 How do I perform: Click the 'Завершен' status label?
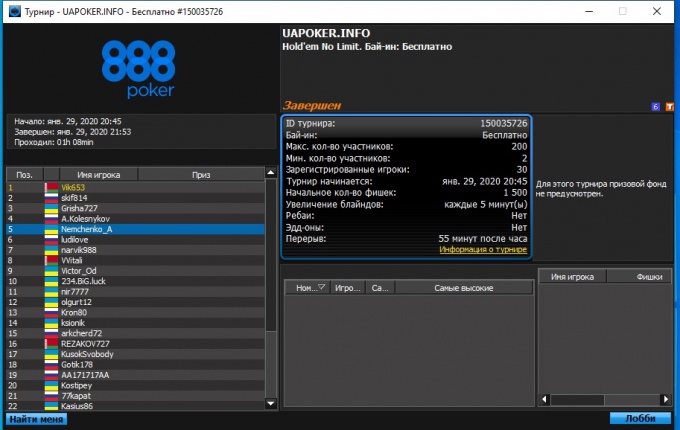[x=312, y=105]
